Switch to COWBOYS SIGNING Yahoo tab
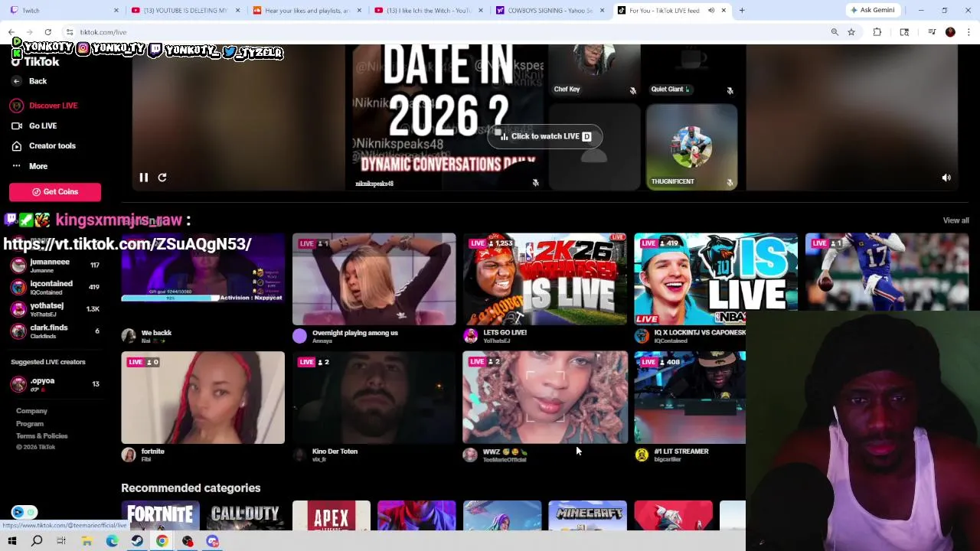The height and width of the screenshot is (551, 980). [x=550, y=10]
